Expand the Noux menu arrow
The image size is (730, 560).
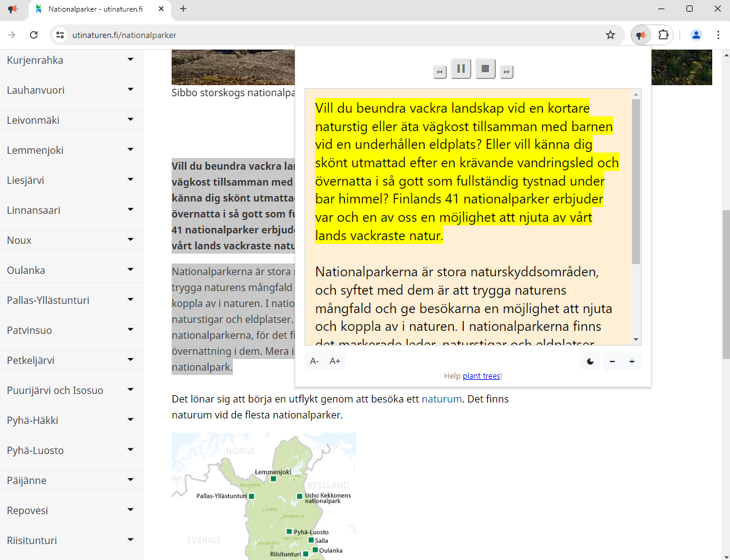click(131, 240)
